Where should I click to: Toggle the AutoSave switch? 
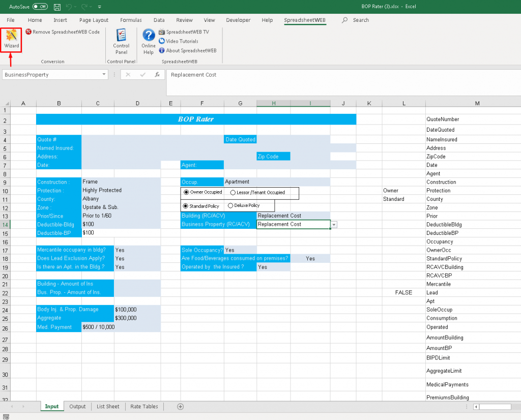point(40,7)
